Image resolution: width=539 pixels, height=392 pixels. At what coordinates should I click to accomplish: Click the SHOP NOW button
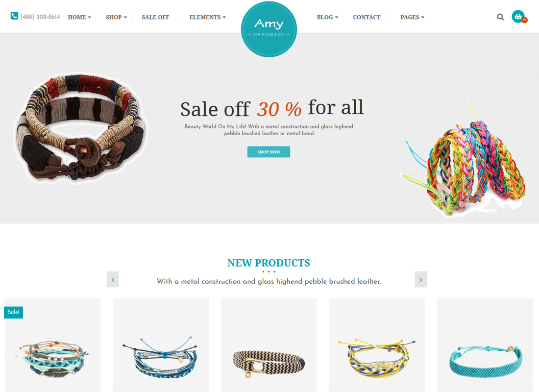click(269, 152)
